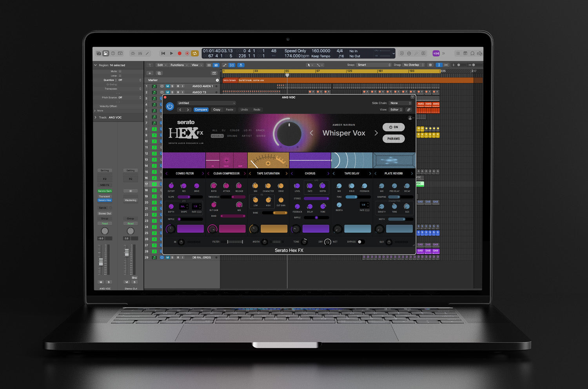The width and height of the screenshot is (588, 389).
Task: Click the Plate Reverb Decay knob
Action: 407,185
